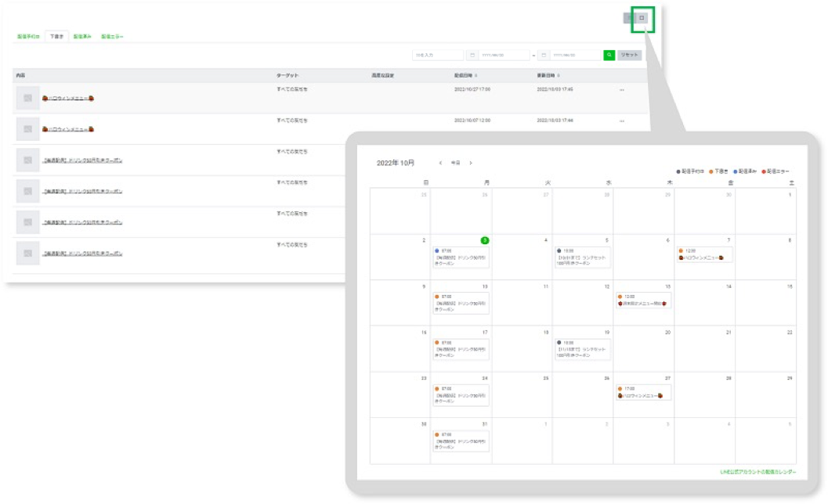Viewport: 828px width, 504px height.
Task: Open the 配信エラー tab
Action: coord(112,37)
